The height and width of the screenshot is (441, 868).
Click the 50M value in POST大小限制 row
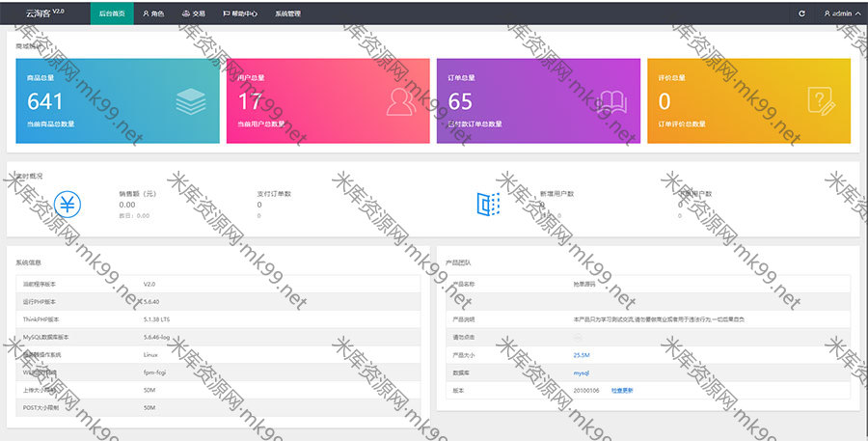pos(149,408)
